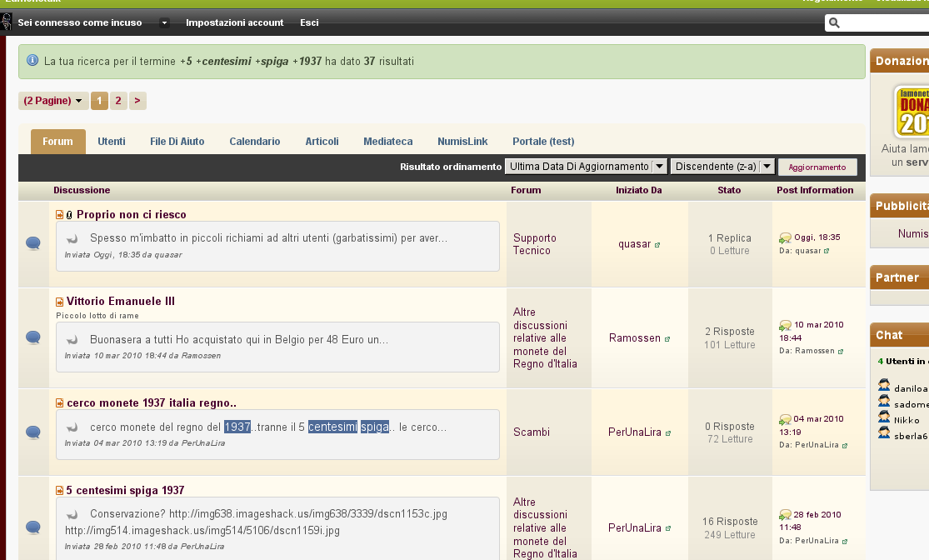Go to results page 2
The image size is (929, 560).
118,101
